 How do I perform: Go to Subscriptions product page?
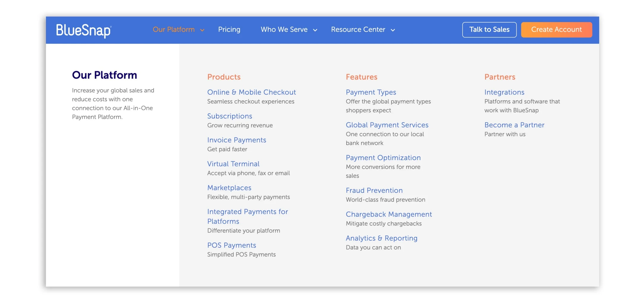[230, 116]
